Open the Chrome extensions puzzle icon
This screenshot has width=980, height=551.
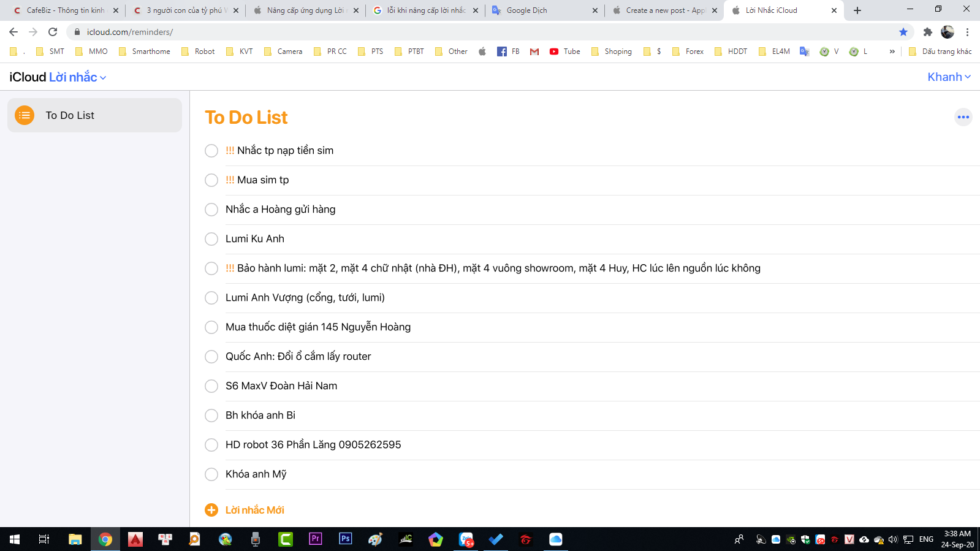(x=928, y=32)
